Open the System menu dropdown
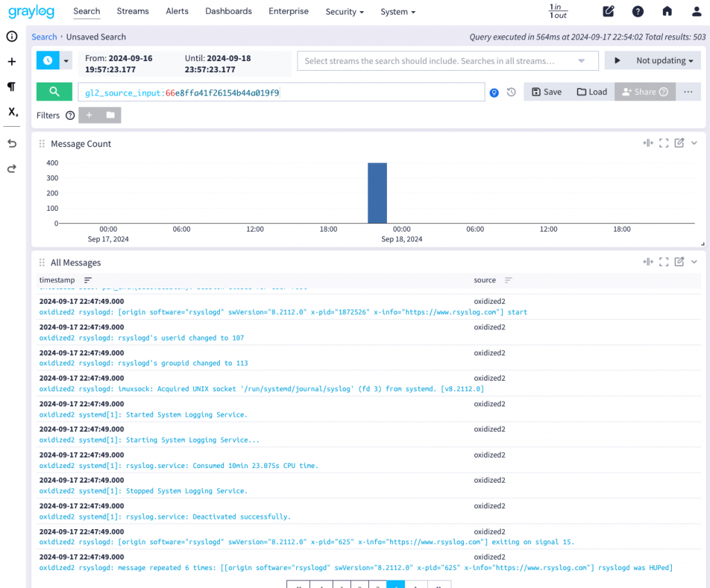710x588 pixels. point(397,12)
